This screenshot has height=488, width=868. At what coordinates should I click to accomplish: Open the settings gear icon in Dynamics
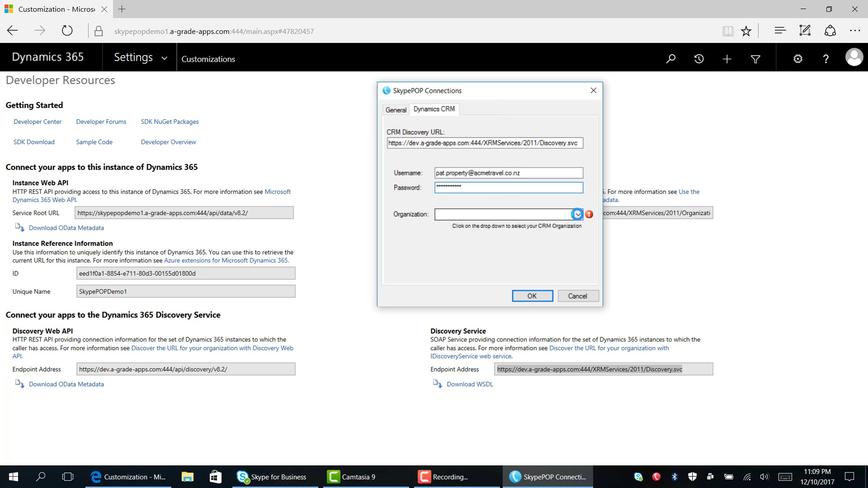pyautogui.click(x=798, y=59)
